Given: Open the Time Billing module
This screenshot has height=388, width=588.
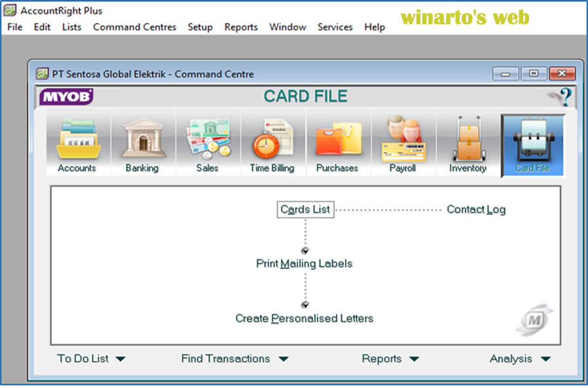Looking at the screenshot, I should coord(272,141).
